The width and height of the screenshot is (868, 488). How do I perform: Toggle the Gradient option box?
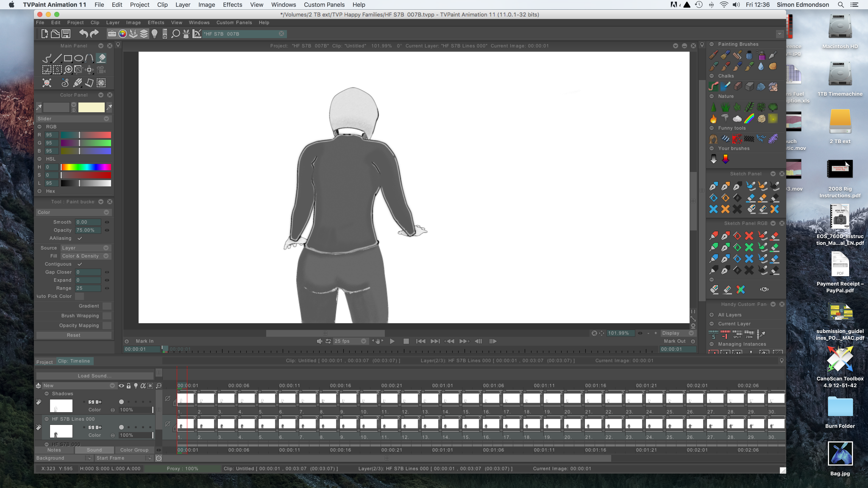107,306
